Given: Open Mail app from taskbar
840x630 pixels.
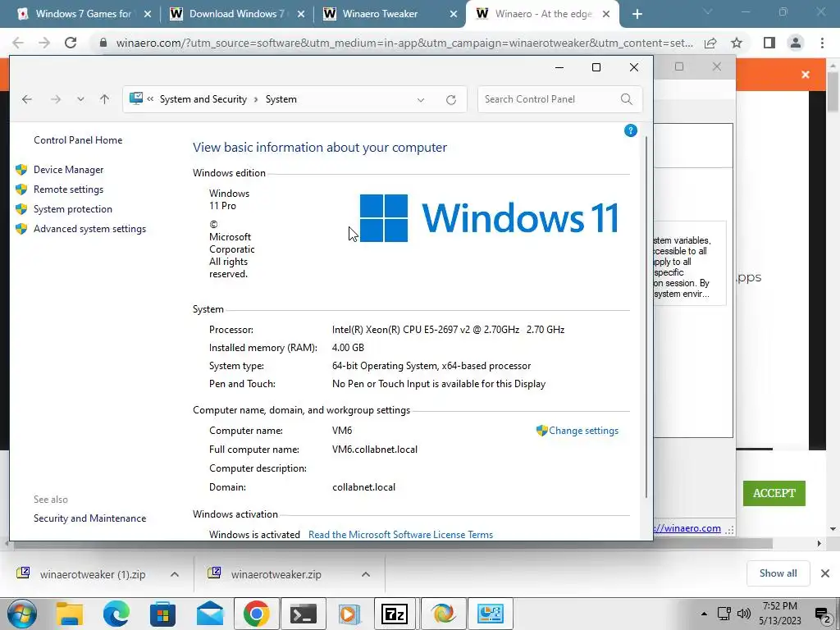Looking at the screenshot, I should tap(209, 614).
